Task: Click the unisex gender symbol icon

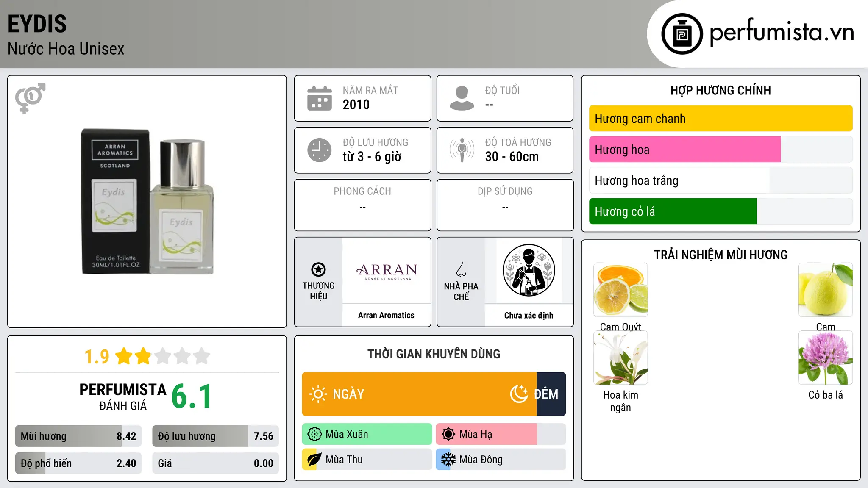Action: (30, 98)
